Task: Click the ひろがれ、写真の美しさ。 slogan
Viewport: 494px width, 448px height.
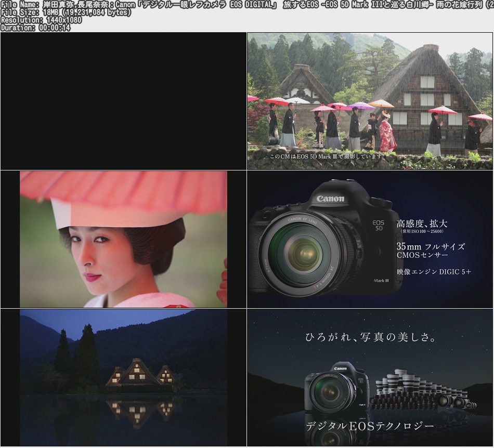Action: coord(371,337)
